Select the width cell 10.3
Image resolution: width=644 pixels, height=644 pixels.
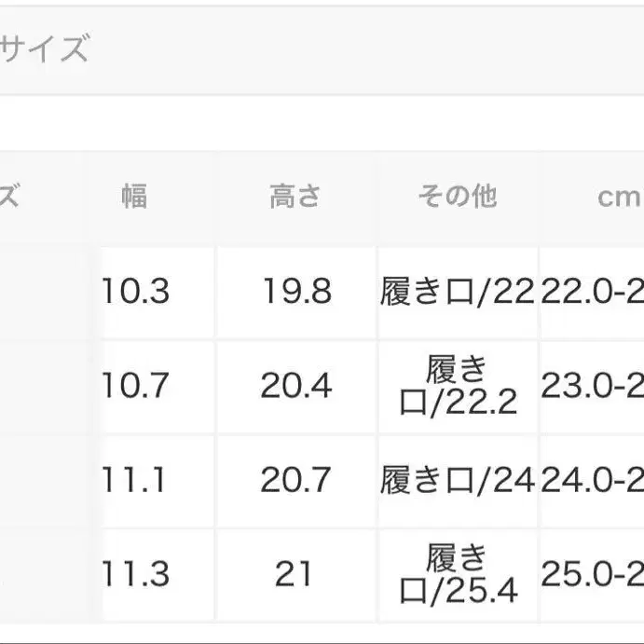tap(136, 293)
